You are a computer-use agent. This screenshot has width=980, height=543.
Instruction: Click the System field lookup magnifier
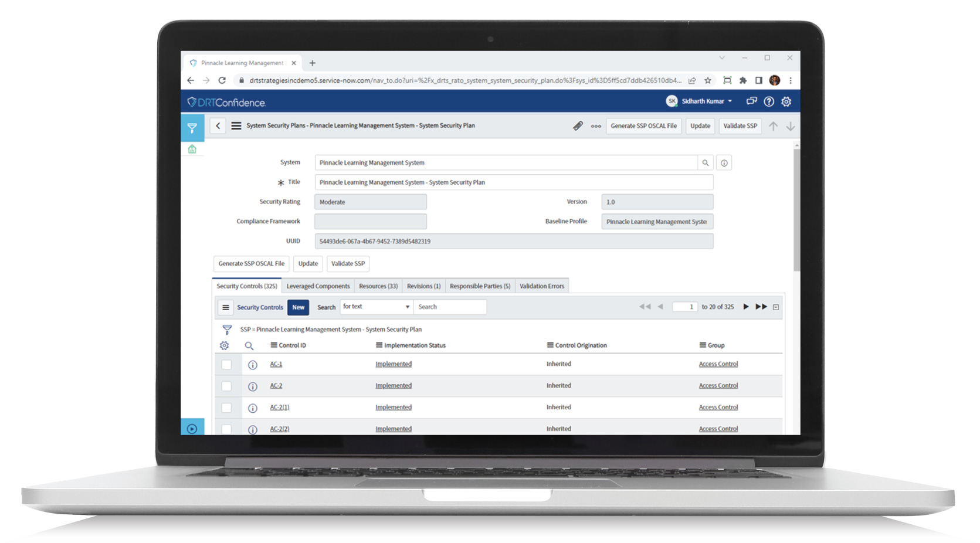706,163
